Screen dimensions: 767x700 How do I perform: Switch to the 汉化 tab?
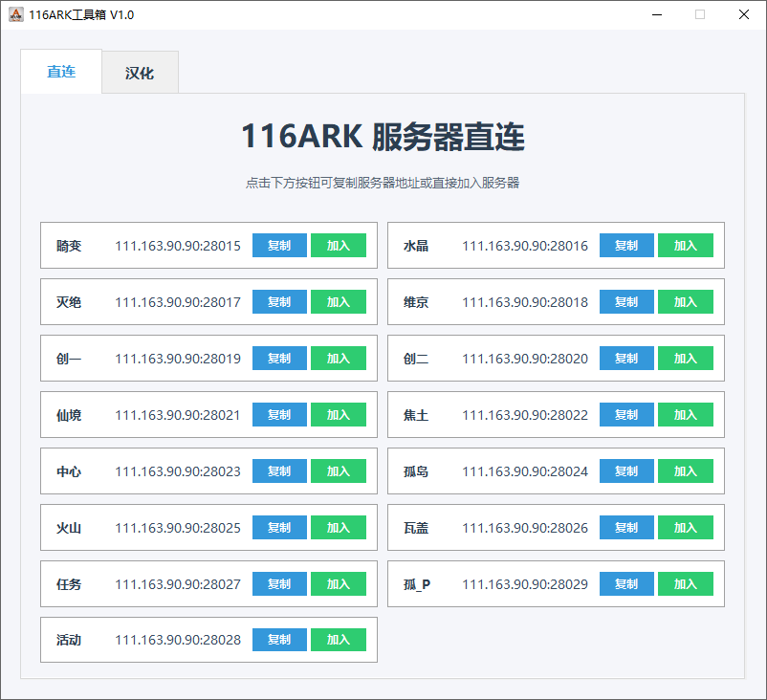pos(140,73)
